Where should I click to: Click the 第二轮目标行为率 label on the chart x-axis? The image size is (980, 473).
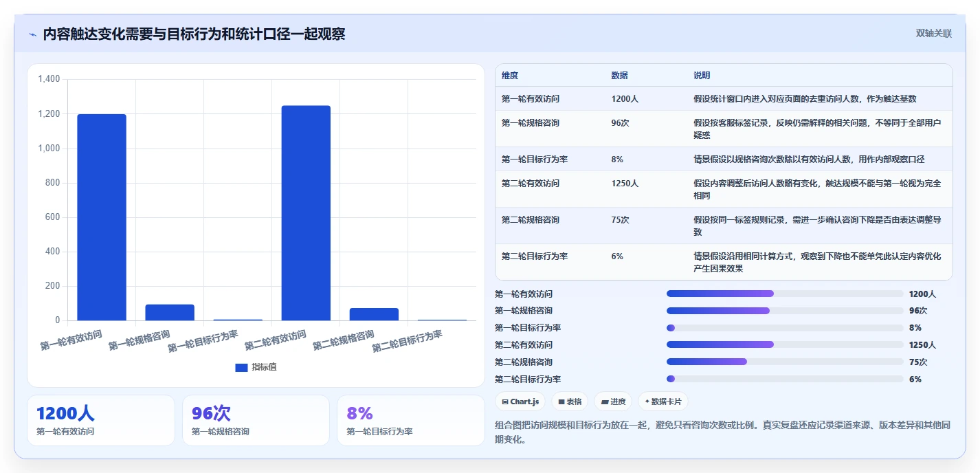point(408,341)
